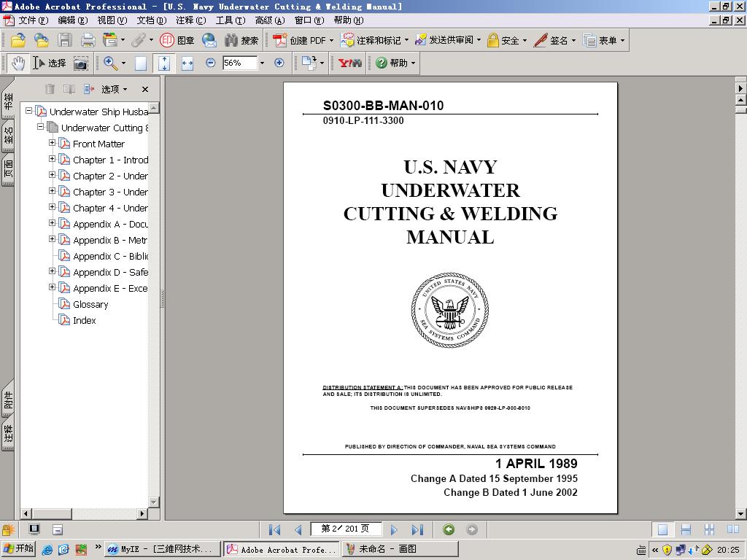Click the Windows Start button
This screenshot has height=560, width=747.
pyautogui.click(x=18, y=548)
